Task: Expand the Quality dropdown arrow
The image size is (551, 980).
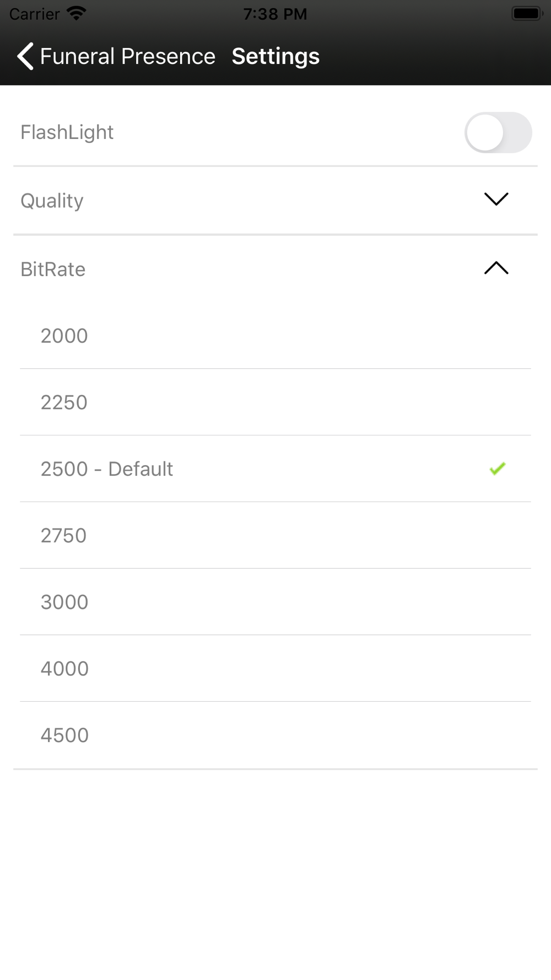Action: click(496, 199)
